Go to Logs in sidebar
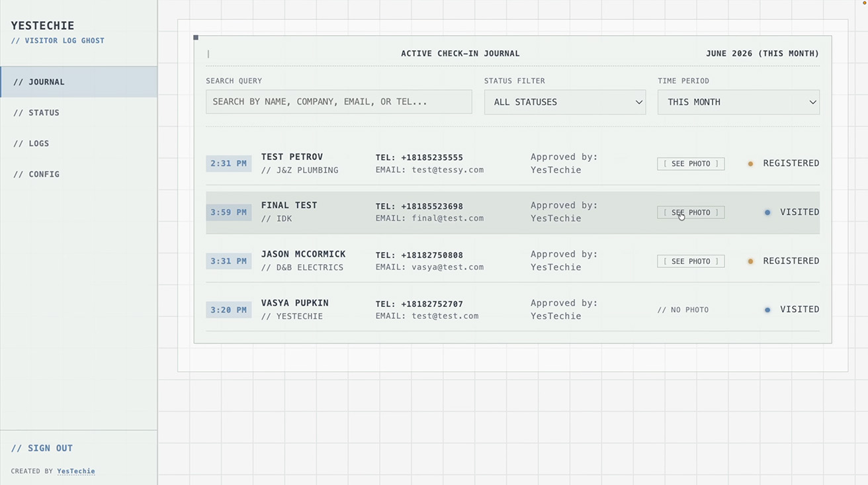 79,144
